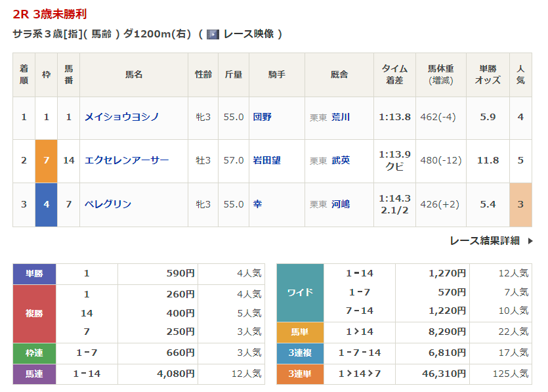The height and width of the screenshot is (392, 548).
Task: Open レース結果詳細 race result details
Action: [x=484, y=241]
